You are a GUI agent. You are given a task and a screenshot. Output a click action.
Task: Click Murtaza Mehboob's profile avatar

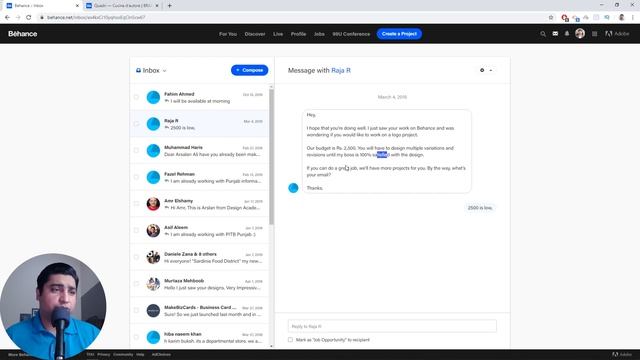point(153,284)
